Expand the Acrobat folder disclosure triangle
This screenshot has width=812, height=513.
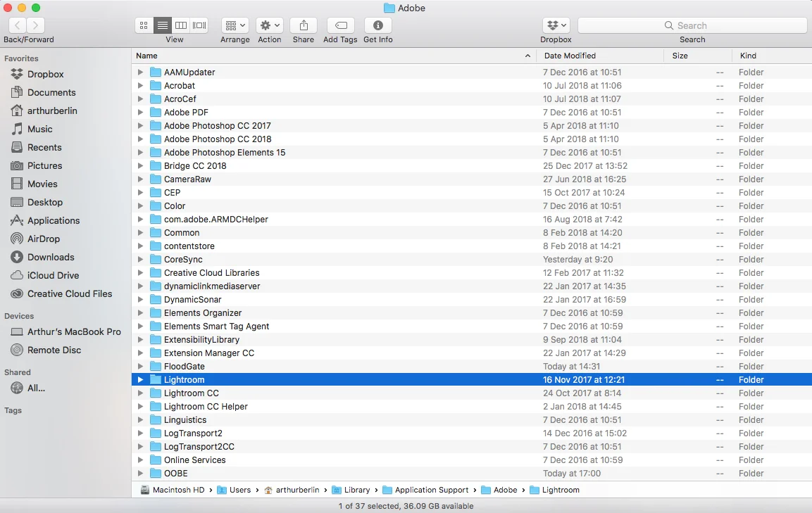tap(140, 85)
